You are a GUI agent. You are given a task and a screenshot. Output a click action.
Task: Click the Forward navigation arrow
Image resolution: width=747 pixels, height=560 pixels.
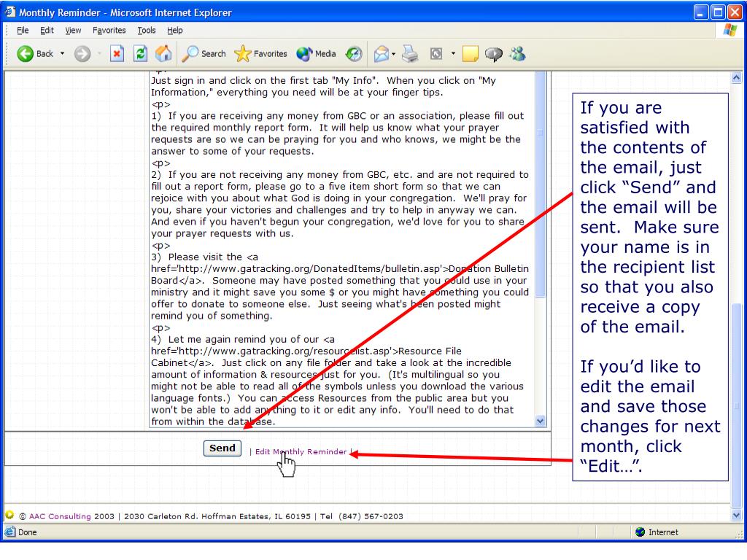click(x=82, y=54)
